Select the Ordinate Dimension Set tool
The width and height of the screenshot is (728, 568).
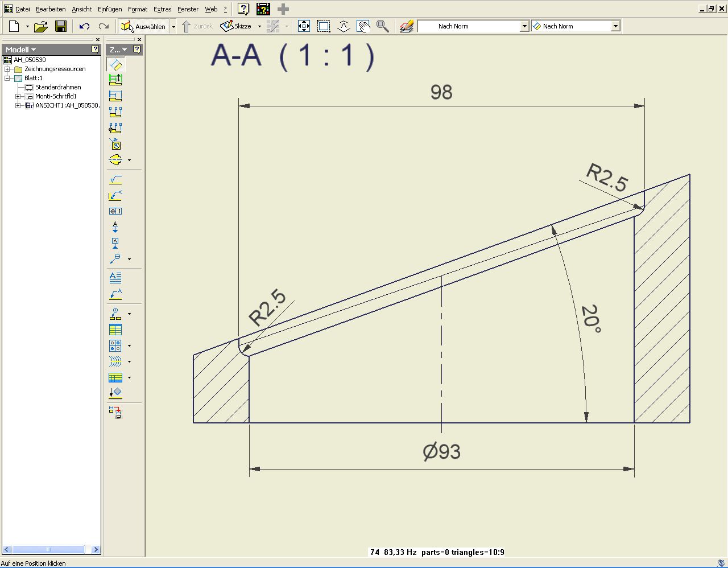coord(115,112)
